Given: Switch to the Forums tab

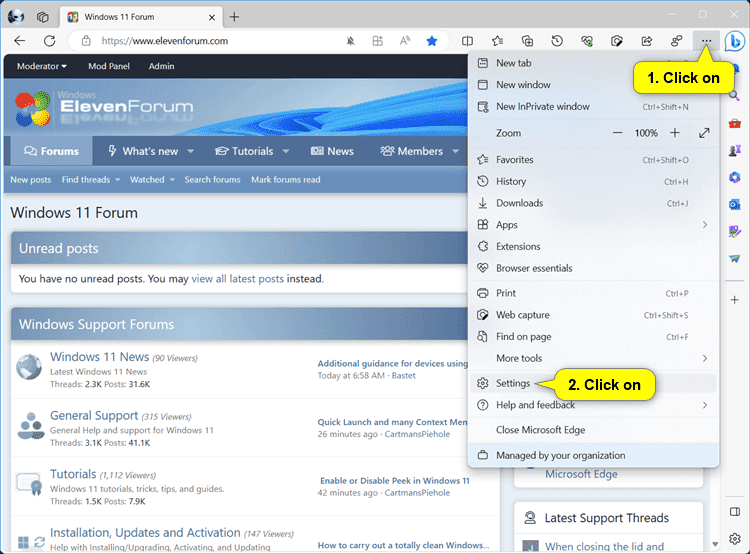Looking at the screenshot, I should point(51,151).
